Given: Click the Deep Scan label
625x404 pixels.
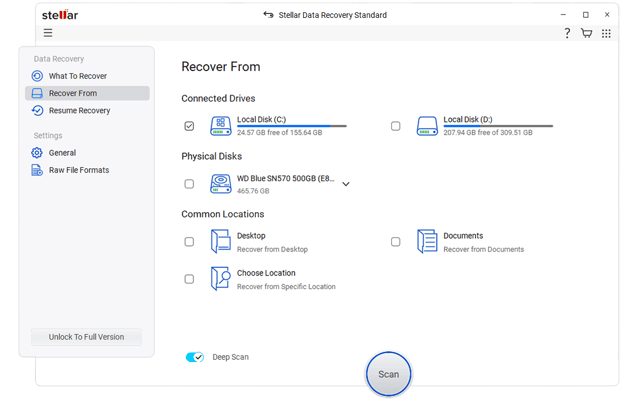Looking at the screenshot, I should [230, 357].
